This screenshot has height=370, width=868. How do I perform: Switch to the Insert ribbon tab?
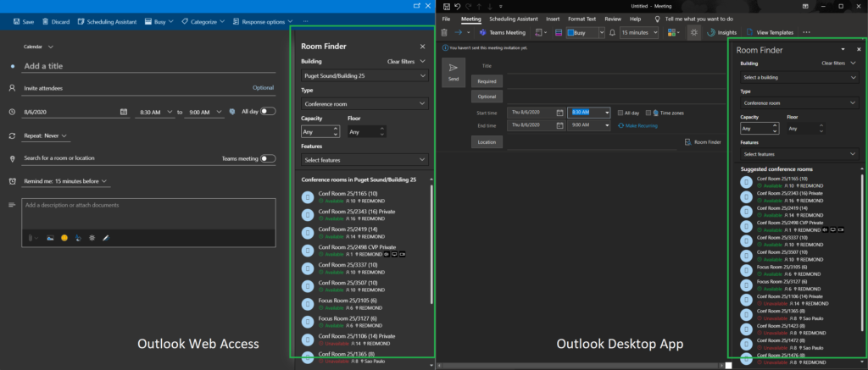553,19
